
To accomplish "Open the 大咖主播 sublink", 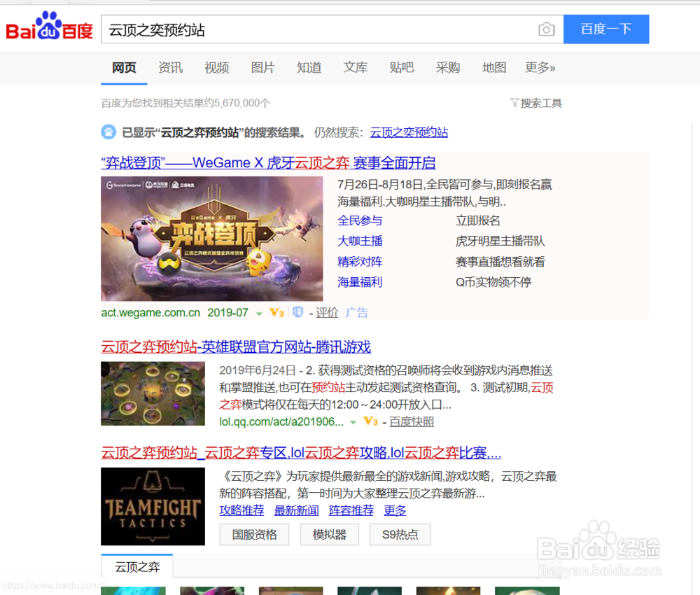I will tap(360, 241).
